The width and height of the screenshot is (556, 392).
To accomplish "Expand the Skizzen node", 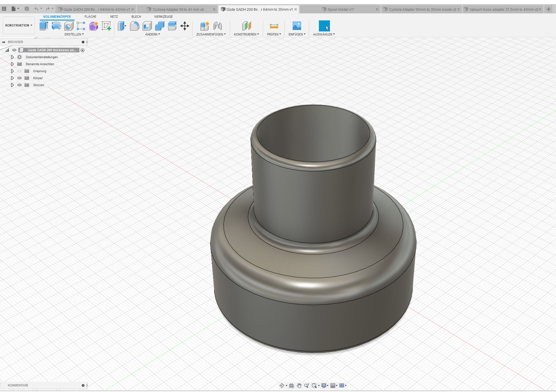I will coord(12,85).
